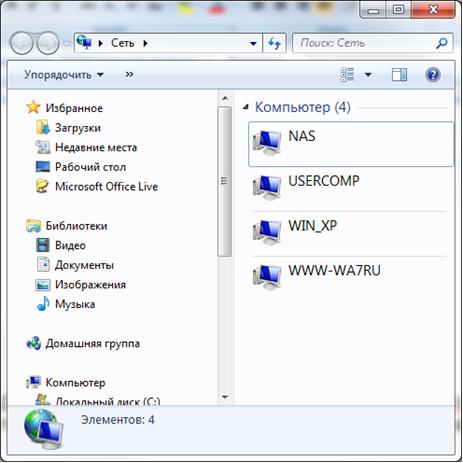
Task: Click the Библиотеки icon
Action: (33, 226)
